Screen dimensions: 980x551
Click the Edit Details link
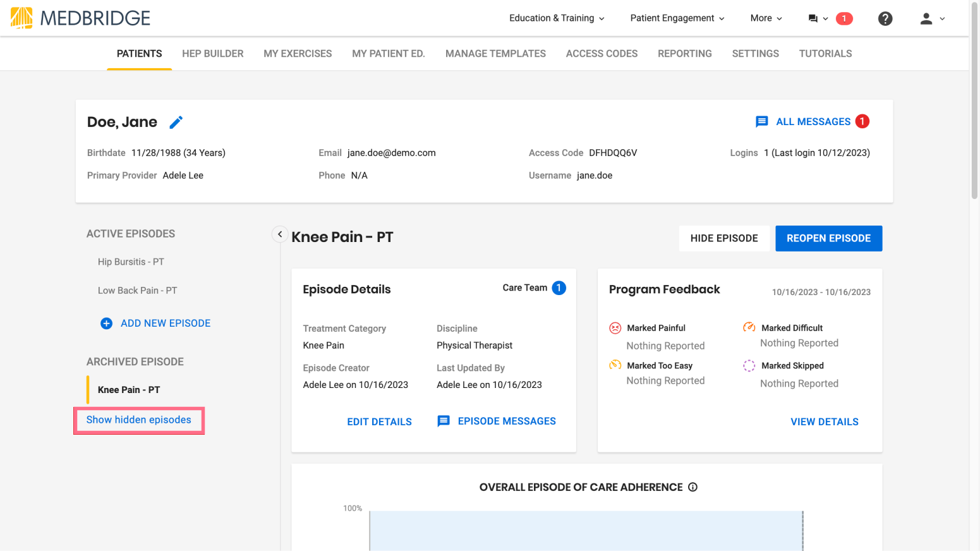[x=379, y=422]
